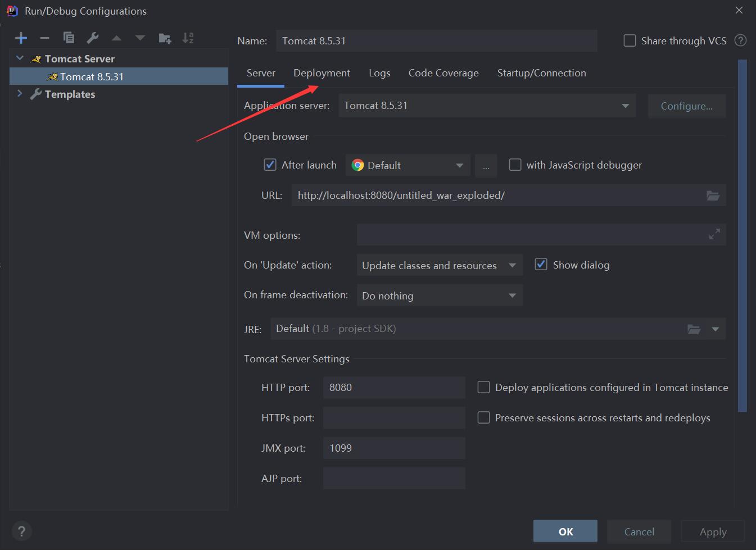Image resolution: width=756 pixels, height=550 pixels.
Task: Open the JRE dropdown arrow
Action: click(x=716, y=329)
